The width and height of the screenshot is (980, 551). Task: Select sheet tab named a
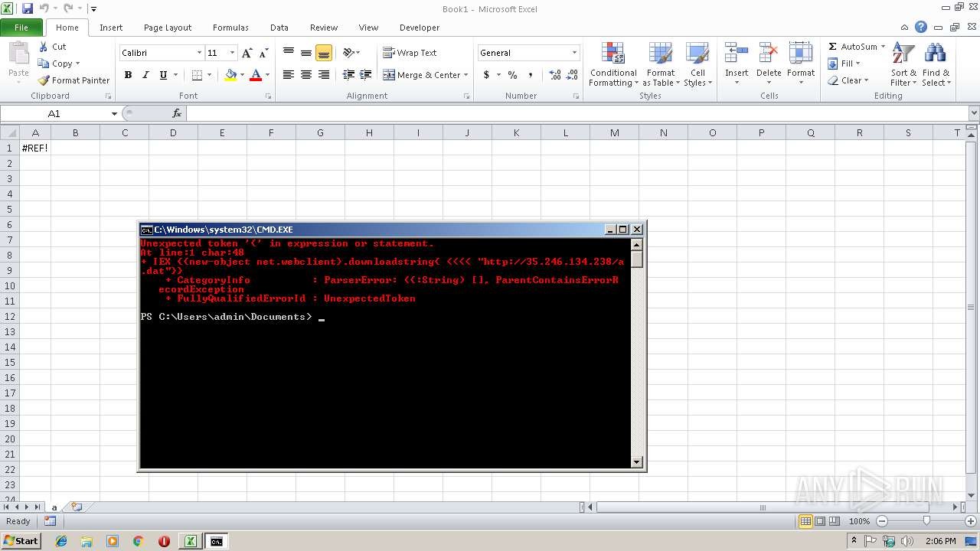click(x=54, y=507)
